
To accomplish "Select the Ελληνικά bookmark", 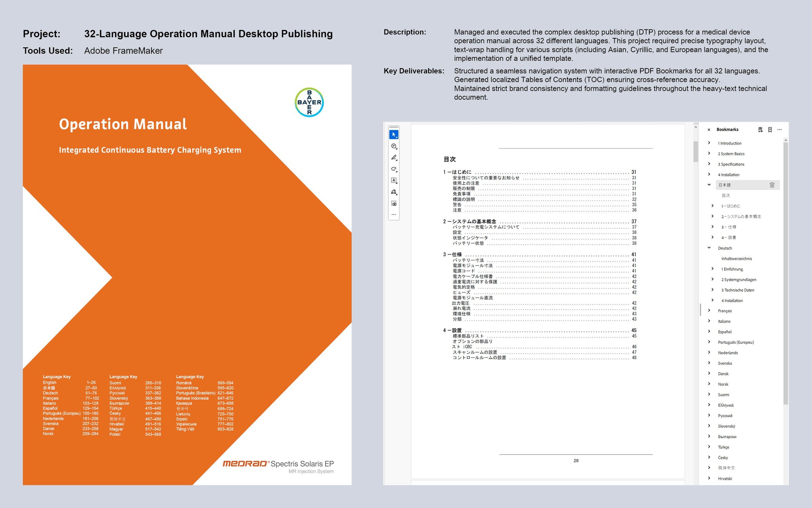I will [726, 405].
